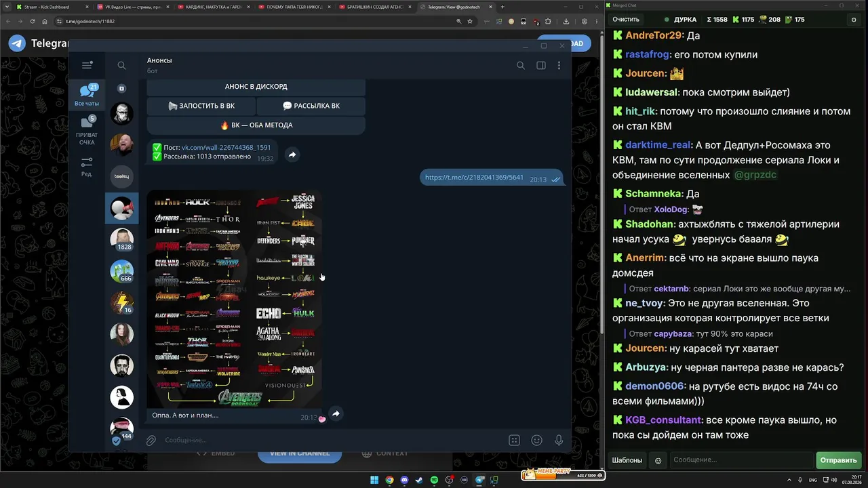The height and width of the screenshot is (488, 868).
Task: Switch to the 'VK Видео Live' browser tab
Action: 133,7
